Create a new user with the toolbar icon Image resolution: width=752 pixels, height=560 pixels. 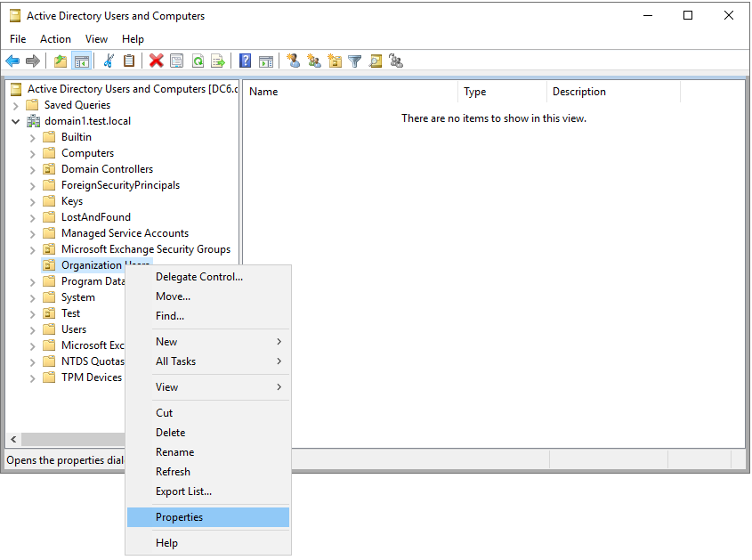click(x=294, y=61)
